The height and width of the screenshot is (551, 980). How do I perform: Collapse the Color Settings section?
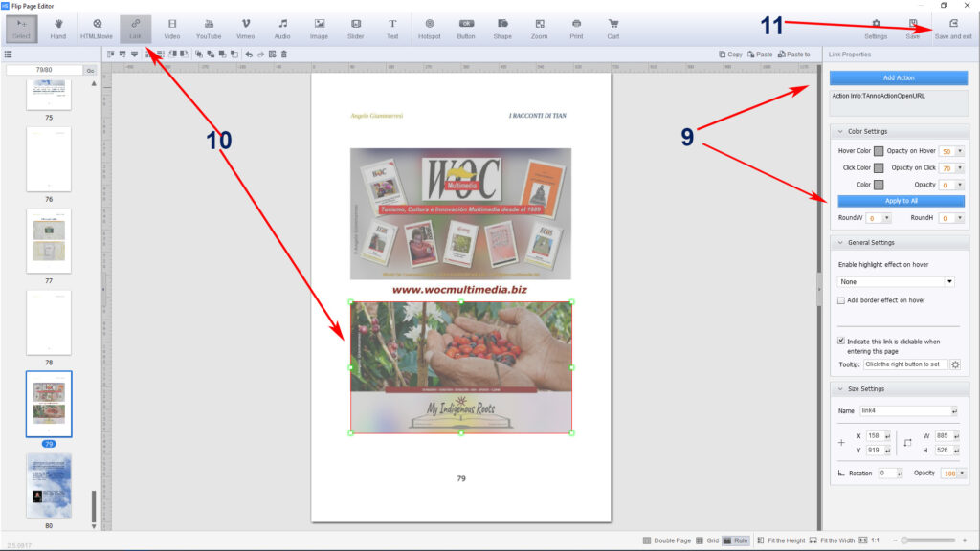pyautogui.click(x=840, y=132)
